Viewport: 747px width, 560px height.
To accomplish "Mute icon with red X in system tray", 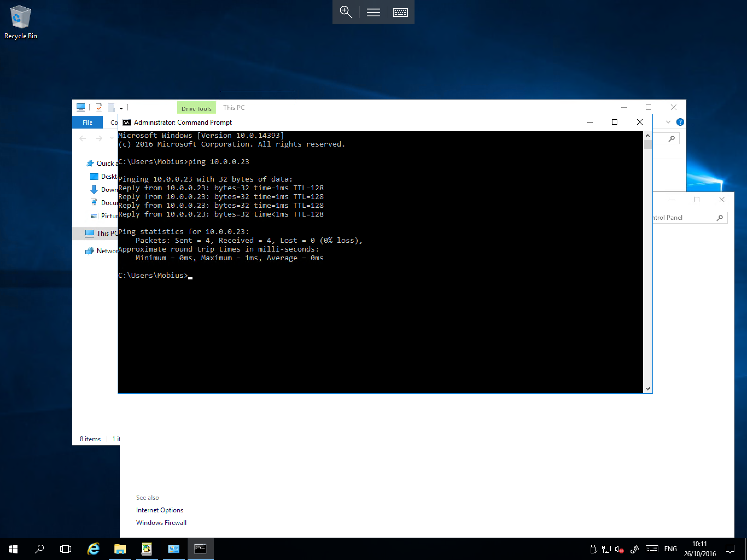I will point(619,549).
